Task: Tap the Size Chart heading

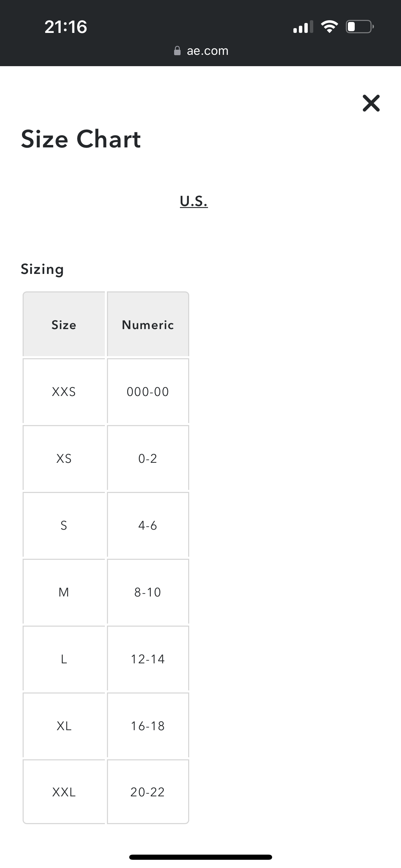Action: pyautogui.click(x=81, y=139)
